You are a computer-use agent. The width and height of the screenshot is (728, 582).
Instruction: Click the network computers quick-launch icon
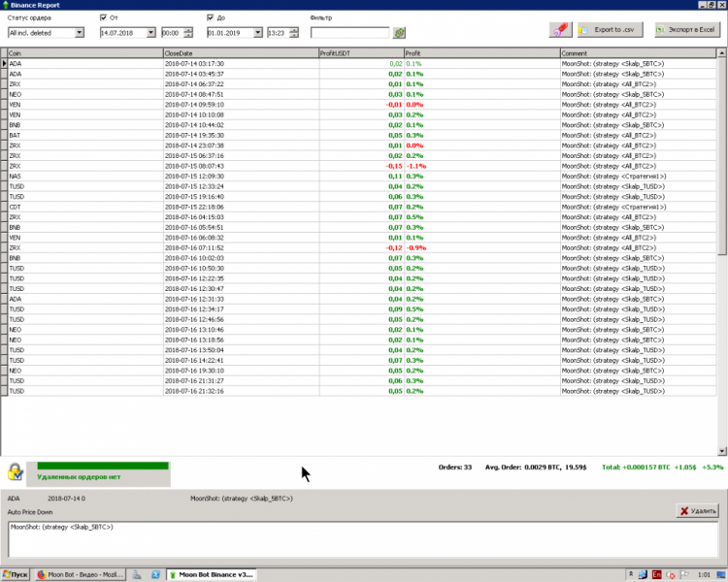click(137, 574)
